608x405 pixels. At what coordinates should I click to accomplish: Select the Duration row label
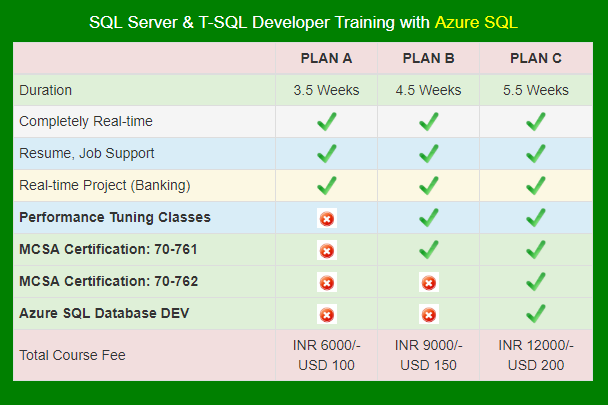(45, 90)
